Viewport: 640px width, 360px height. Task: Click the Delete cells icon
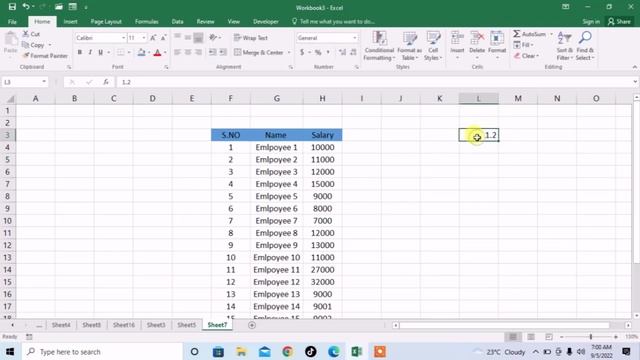click(x=477, y=38)
